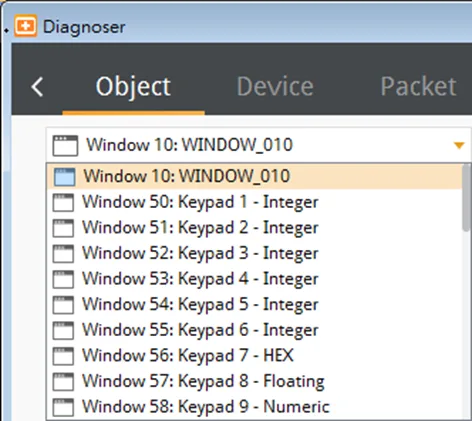Collapse the window selector dropdown arrow
Image resolution: width=472 pixels, height=421 pixels.
coord(459,145)
